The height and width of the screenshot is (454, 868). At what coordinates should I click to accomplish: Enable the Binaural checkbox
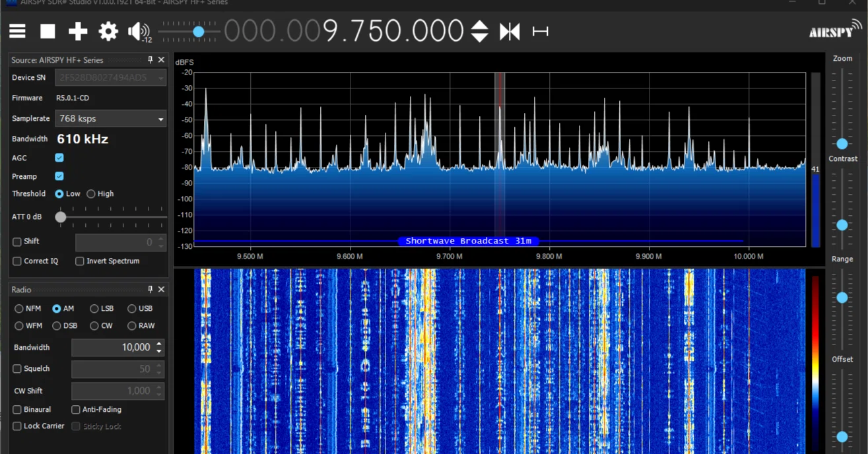point(17,410)
